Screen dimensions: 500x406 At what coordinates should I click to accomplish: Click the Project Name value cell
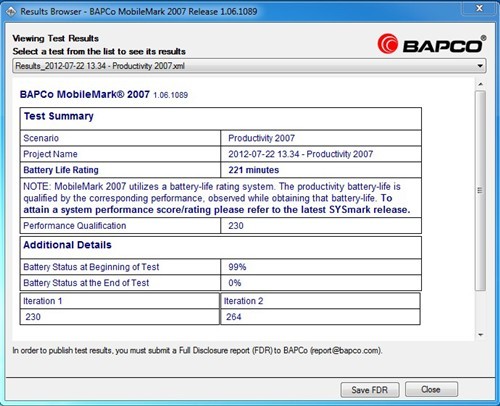[321, 154]
